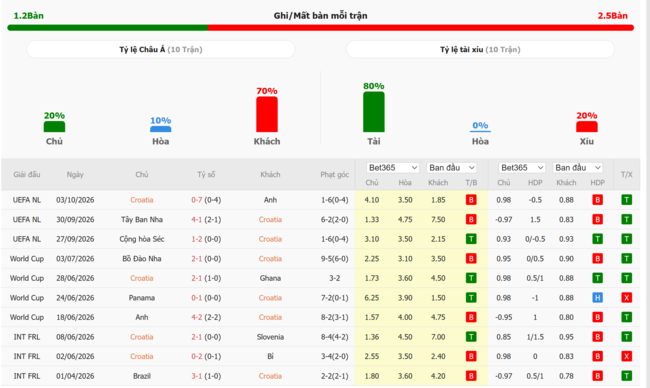650x388 pixels.
Task: Click the red X over/under icon in Bỉ row
Action: tap(626, 356)
